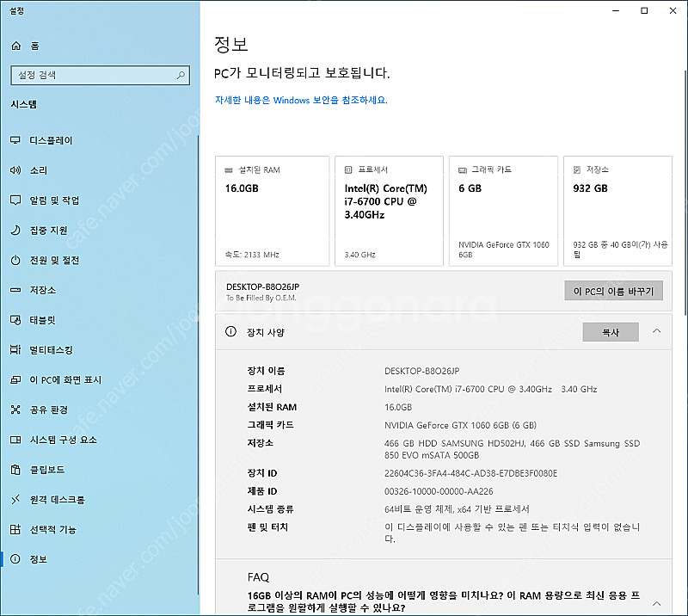Click the Notifications & actions icon
The width and height of the screenshot is (688, 616).
point(15,200)
